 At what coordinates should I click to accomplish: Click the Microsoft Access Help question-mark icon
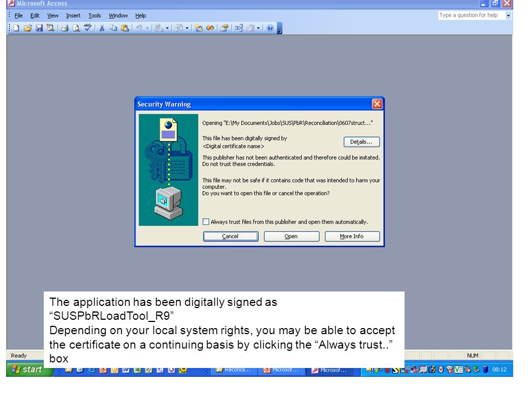270,28
